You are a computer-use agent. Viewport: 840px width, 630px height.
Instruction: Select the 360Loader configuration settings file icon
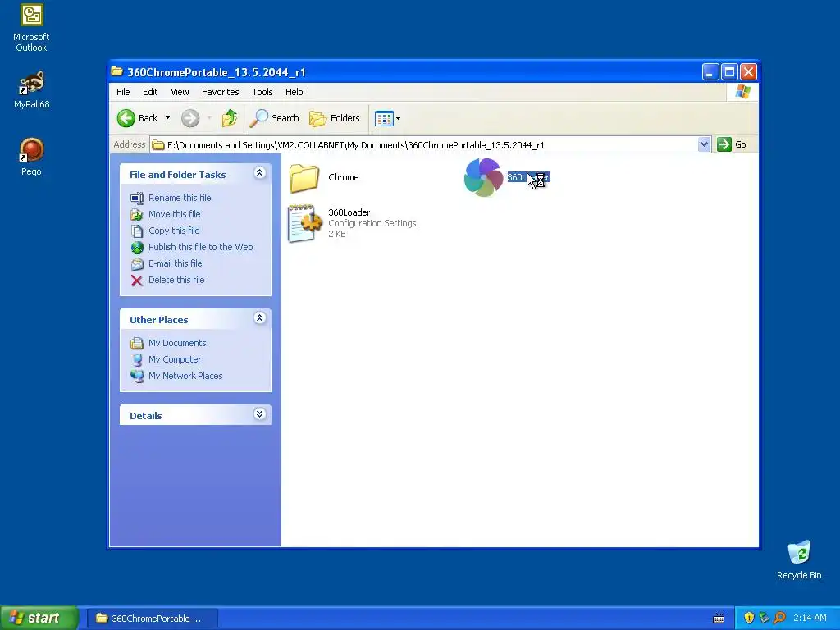pyautogui.click(x=305, y=223)
